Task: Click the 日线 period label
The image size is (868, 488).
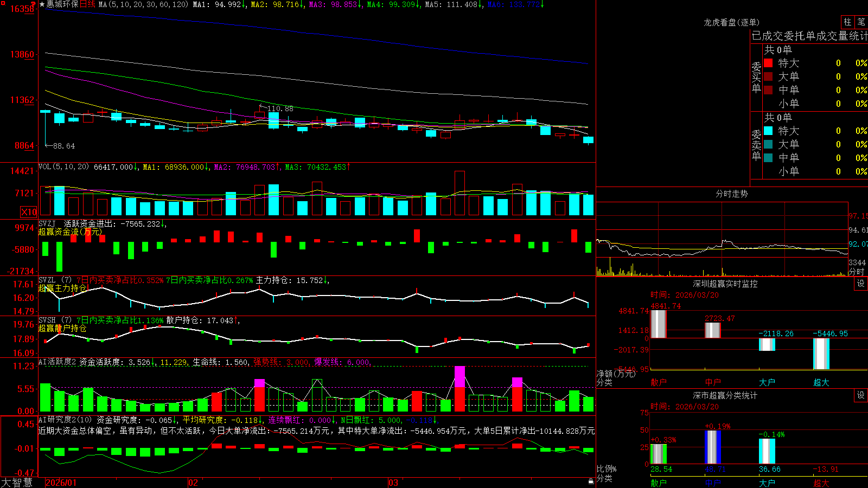Action: coord(87,4)
